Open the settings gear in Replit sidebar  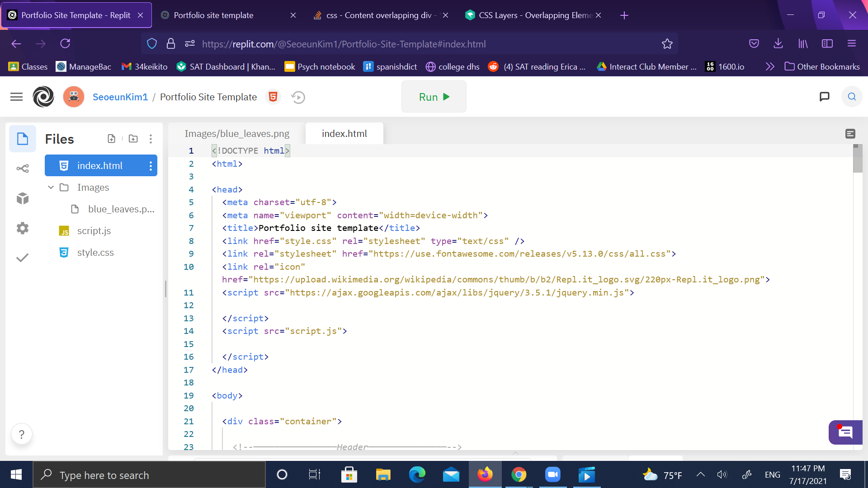point(23,228)
